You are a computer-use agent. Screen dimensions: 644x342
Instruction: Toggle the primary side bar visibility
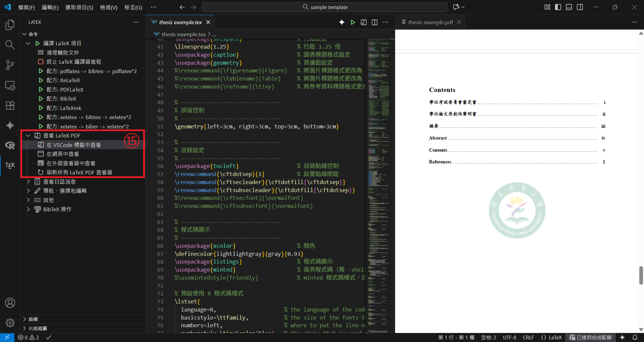coord(558,7)
